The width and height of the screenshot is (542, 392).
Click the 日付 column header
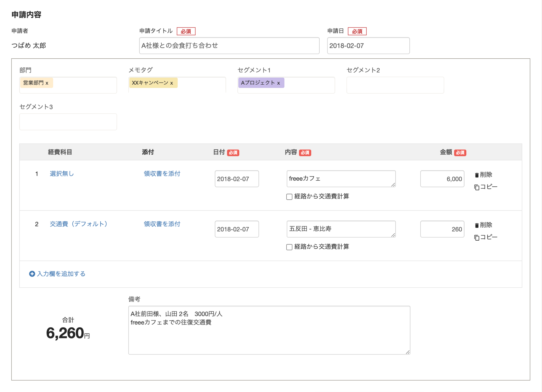tap(219, 152)
